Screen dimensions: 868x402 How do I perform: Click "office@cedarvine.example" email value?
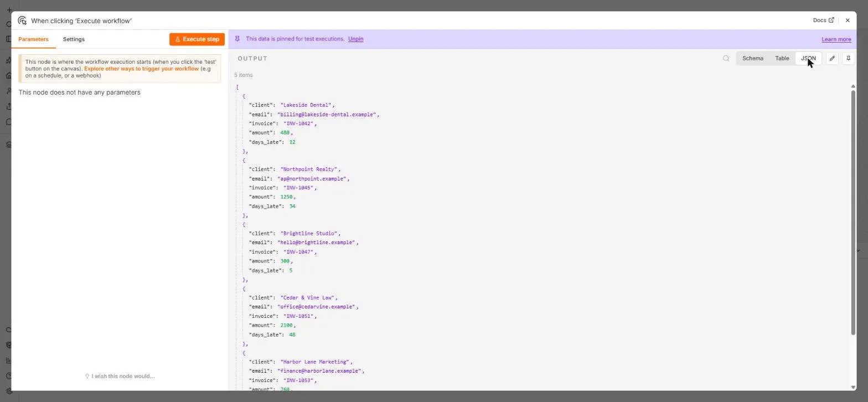coord(317,307)
